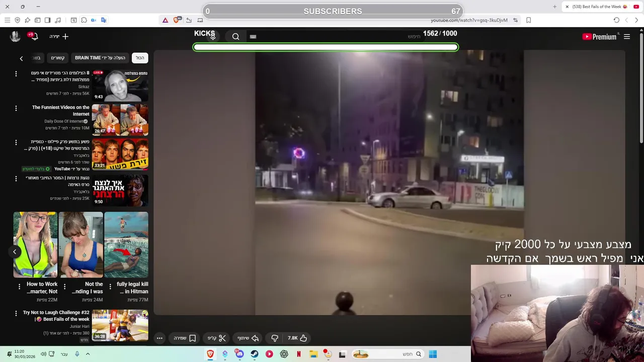Go to the YouTube Premium logo home
This screenshot has width=644, height=362.
(599, 37)
